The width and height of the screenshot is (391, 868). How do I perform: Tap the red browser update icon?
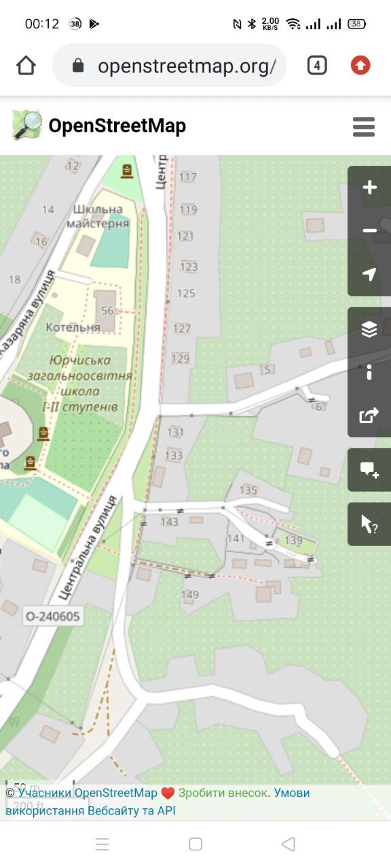point(360,65)
